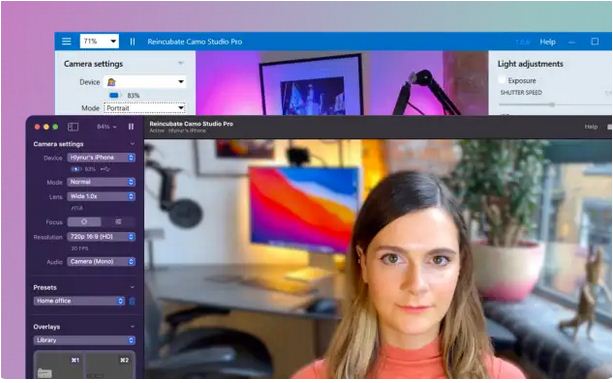Toggle the sidebar layout icon in Mac window
Screen dimensions: 613x383
coord(73,127)
